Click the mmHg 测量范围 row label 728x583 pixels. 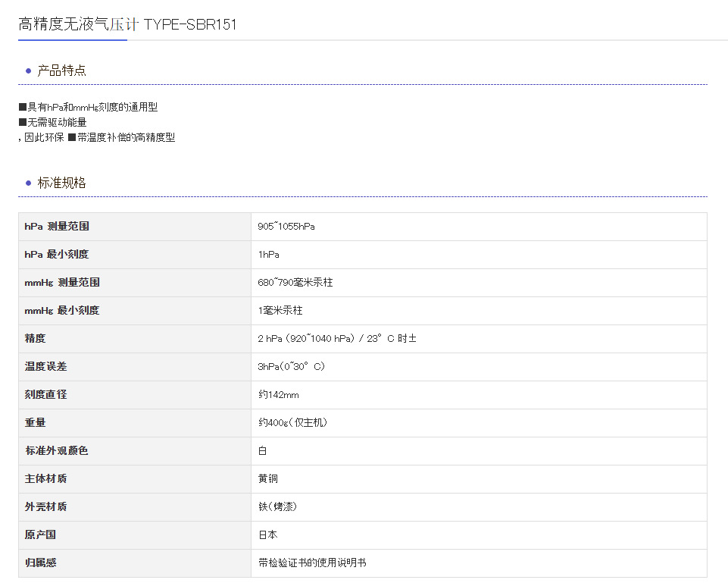[62, 283]
